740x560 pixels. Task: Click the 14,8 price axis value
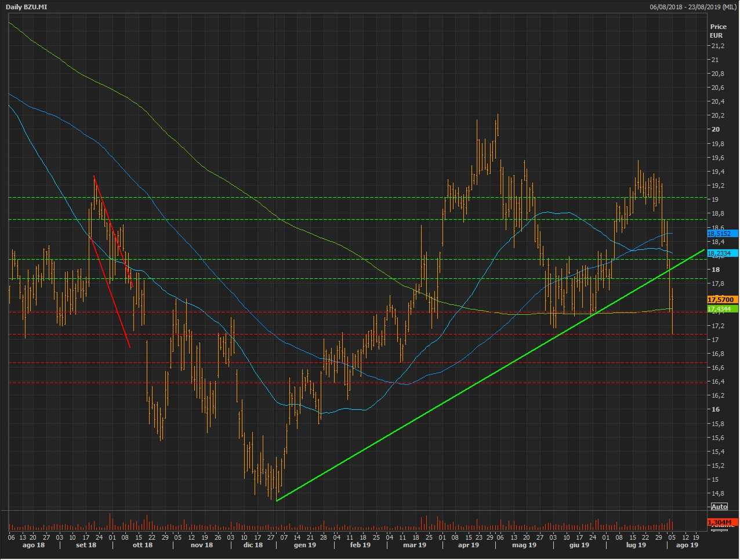tap(717, 493)
